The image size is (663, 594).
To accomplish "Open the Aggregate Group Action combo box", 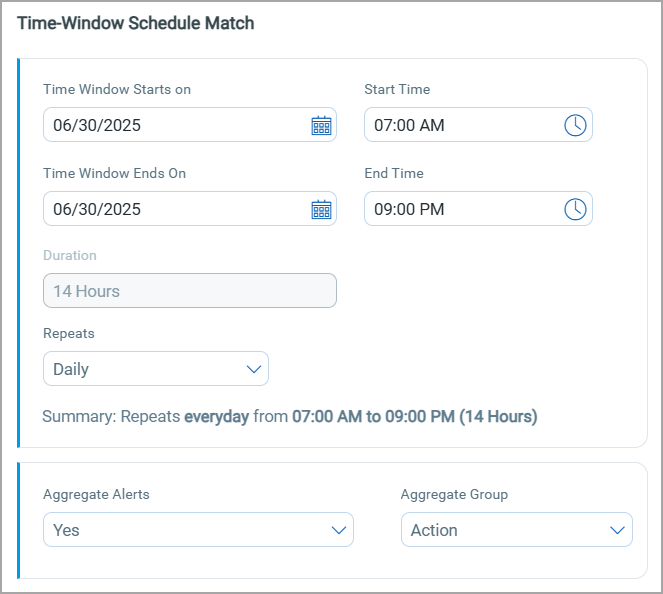I will 500,530.
